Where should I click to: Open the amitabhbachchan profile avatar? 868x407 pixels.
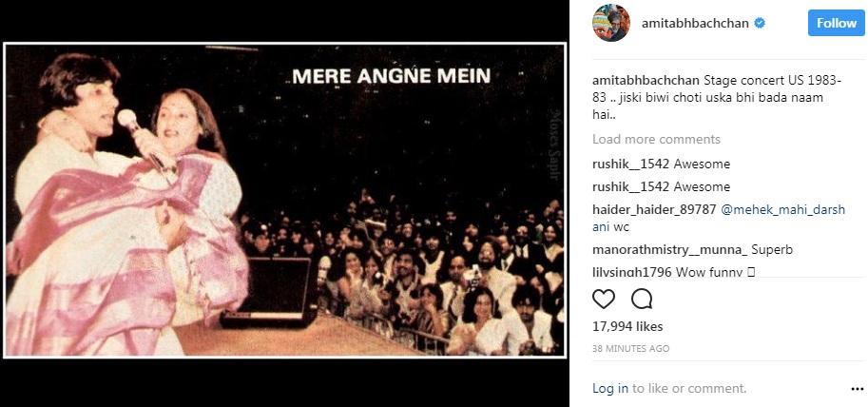(611, 23)
